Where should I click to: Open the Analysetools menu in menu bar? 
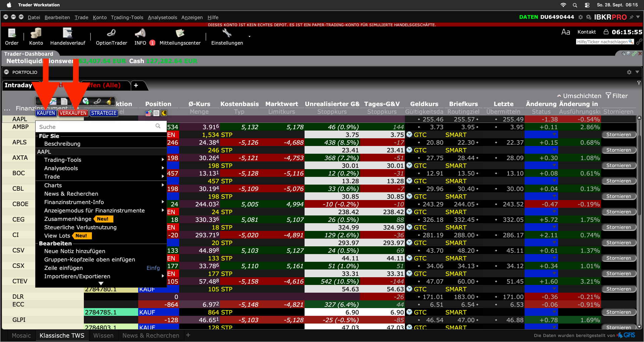coord(162,17)
